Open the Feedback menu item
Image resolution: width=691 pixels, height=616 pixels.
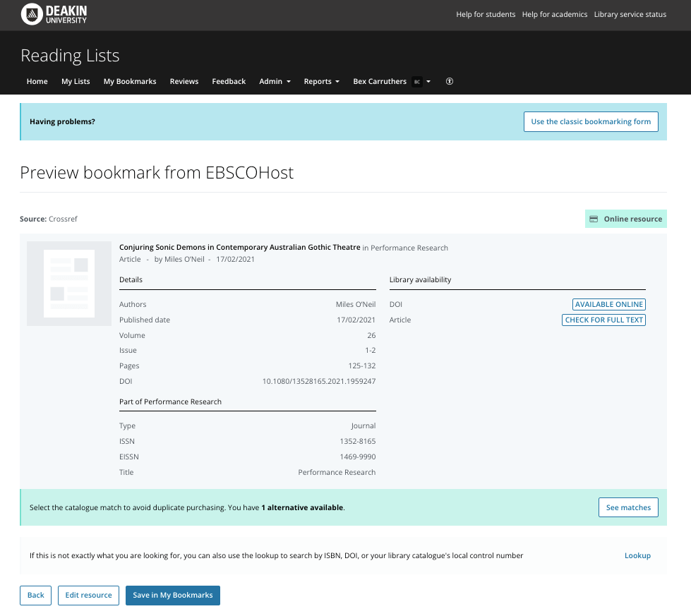click(x=229, y=82)
